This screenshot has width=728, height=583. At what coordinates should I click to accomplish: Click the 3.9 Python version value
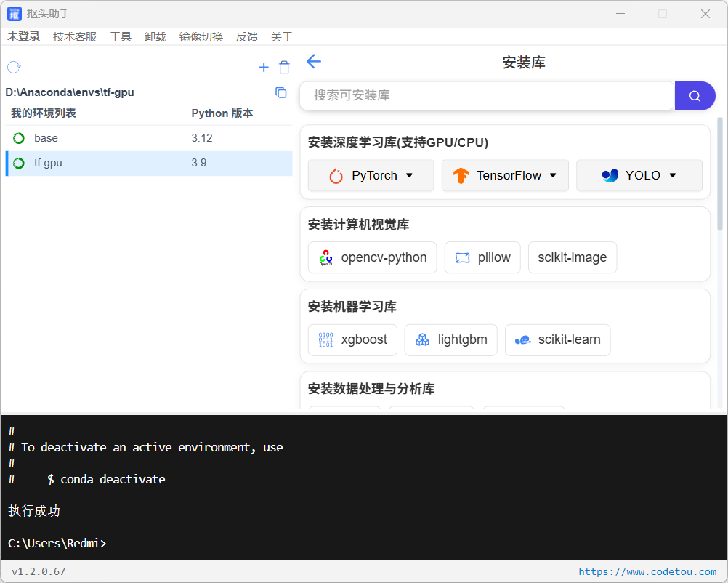(199, 163)
